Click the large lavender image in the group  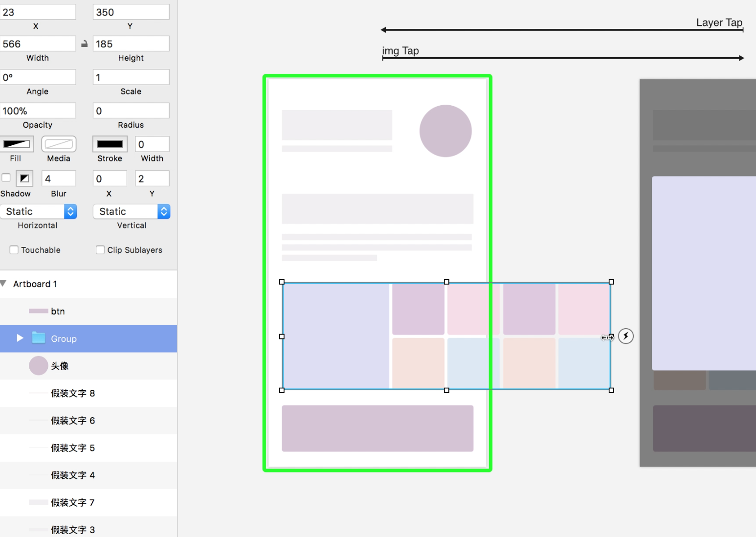click(336, 336)
